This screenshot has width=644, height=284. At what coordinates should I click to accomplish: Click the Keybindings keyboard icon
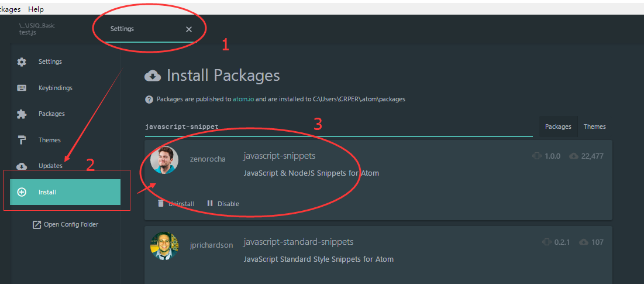click(x=22, y=88)
